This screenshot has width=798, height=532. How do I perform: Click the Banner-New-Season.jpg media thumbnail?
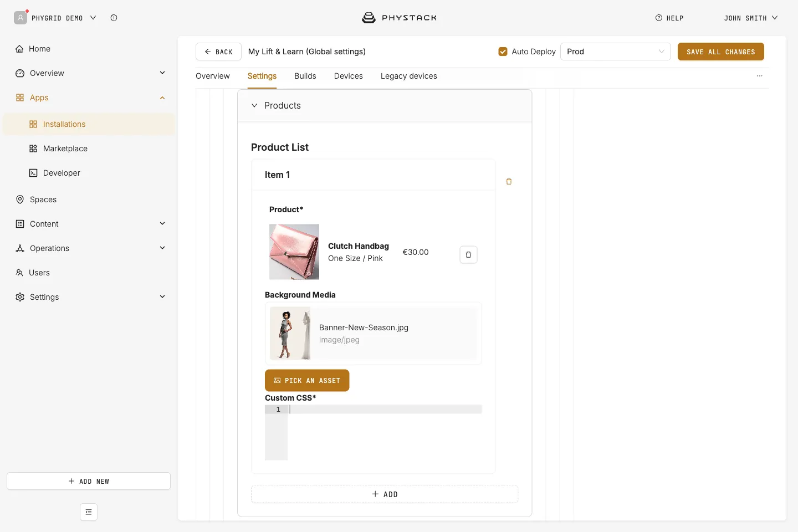pos(290,334)
